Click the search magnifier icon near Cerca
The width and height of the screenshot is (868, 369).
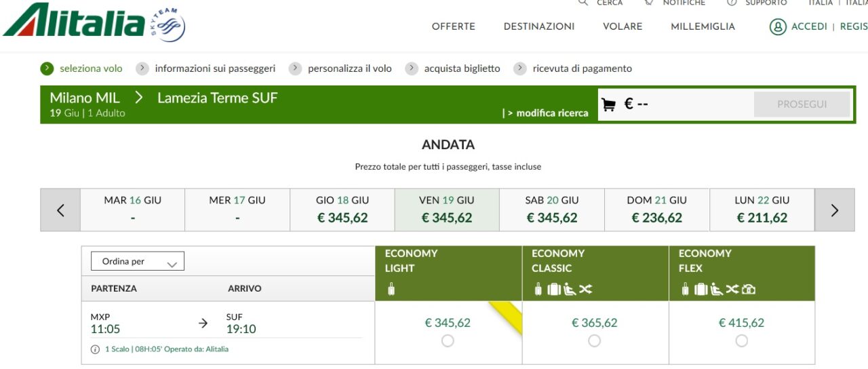coord(583,3)
